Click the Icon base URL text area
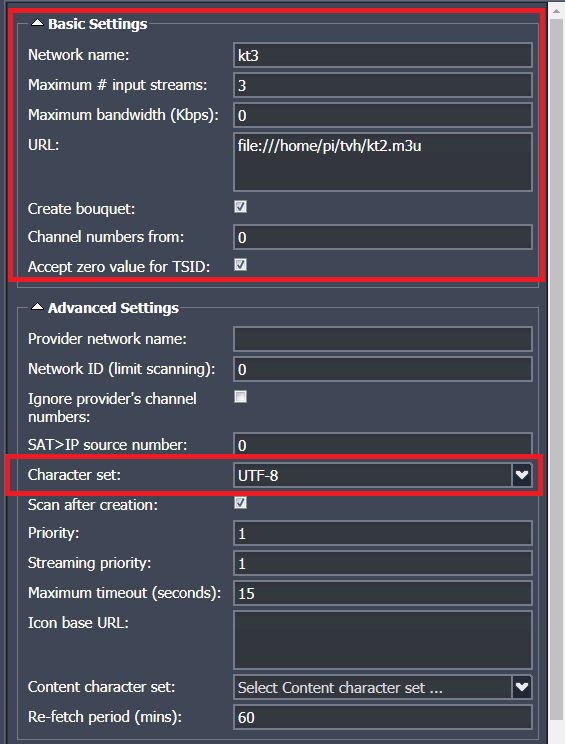 pos(382,640)
